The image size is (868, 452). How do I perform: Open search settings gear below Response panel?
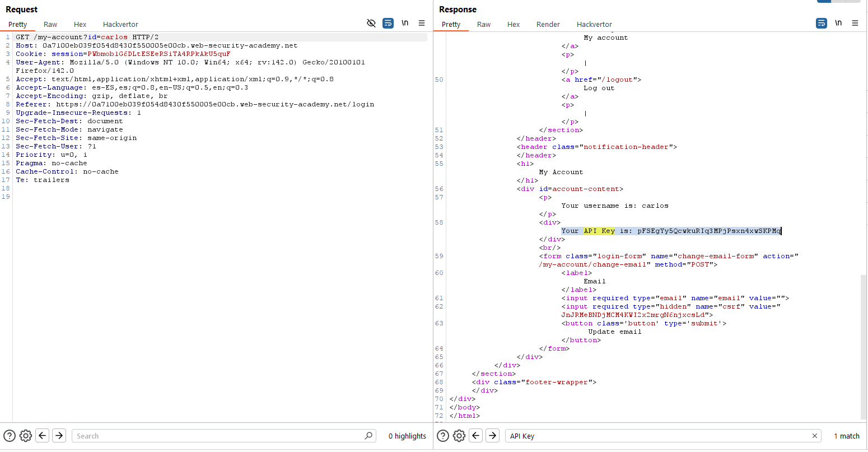pyautogui.click(x=459, y=436)
